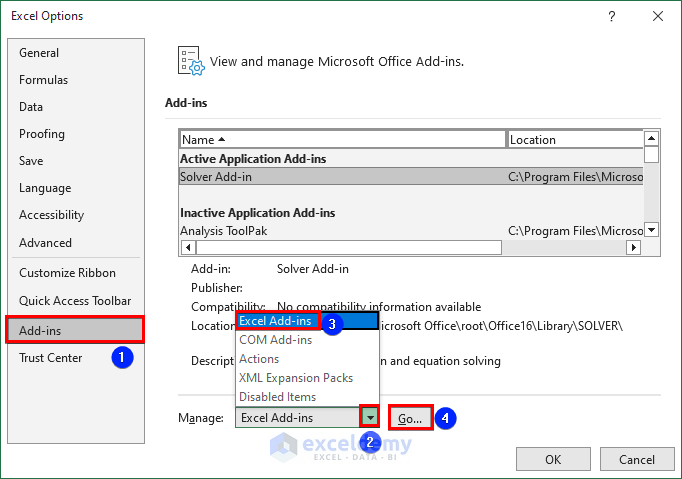The height and width of the screenshot is (479, 682).
Task: Select Disabled Items from the dropdown list
Action: point(278,397)
